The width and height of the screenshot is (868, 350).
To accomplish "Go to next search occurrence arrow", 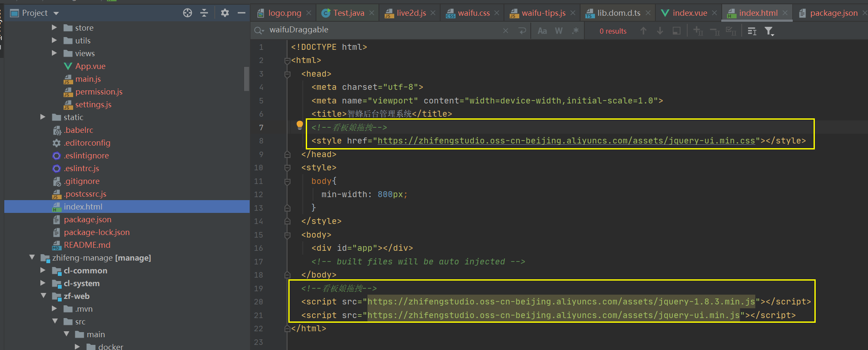I will pos(660,31).
